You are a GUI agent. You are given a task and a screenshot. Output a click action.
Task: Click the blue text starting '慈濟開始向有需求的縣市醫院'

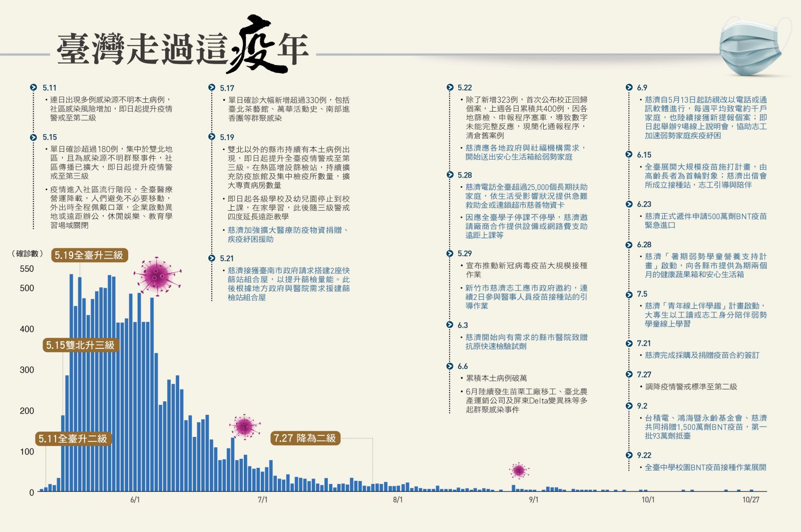click(527, 342)
